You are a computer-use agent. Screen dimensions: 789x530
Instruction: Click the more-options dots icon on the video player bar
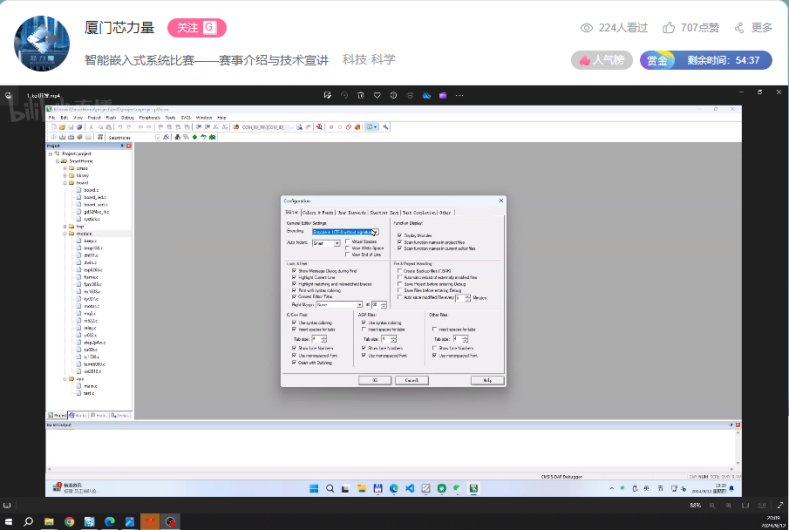point(459,95)
